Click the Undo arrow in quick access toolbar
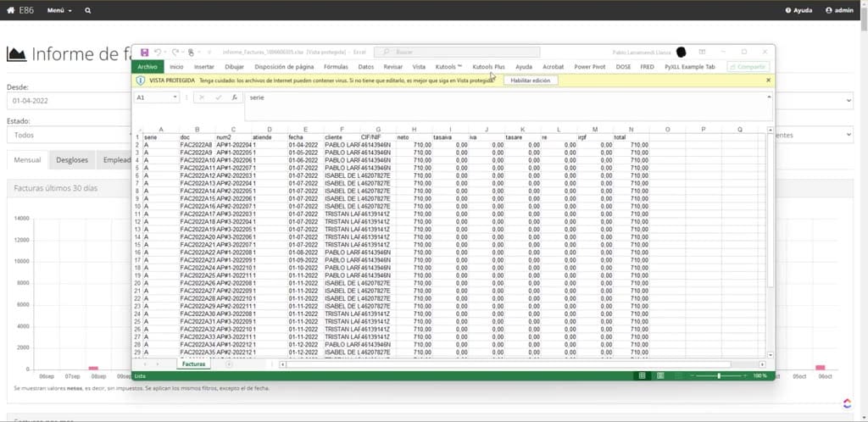868x422 pixels. (x=158, y=52)
